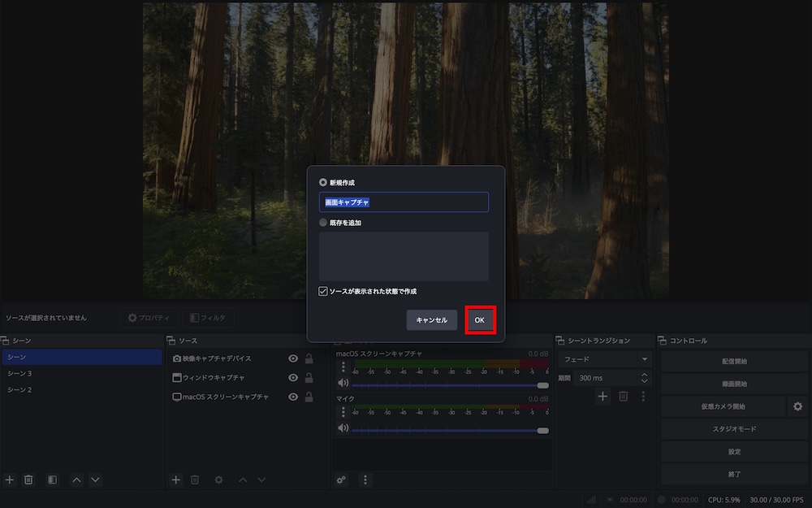812x508 pixels.
Task: Add a scene transition with the plus icon
Action: pyautogui.click(x=603, y=397)
